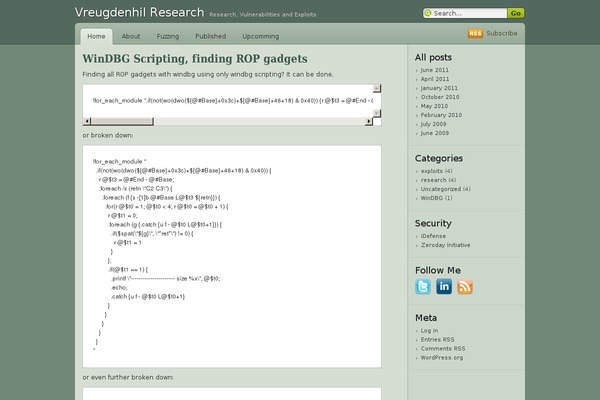This screenshot has width=600, height=400.
Task: Click the horizontal scrollbar thumb in first code box
Action: [x=122, y=121]
